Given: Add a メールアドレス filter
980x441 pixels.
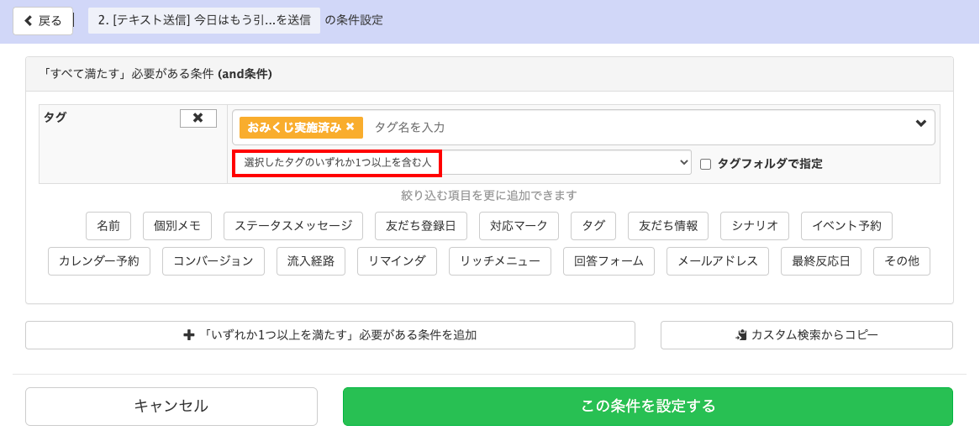Looking at the screenshot, I should 718,261.
